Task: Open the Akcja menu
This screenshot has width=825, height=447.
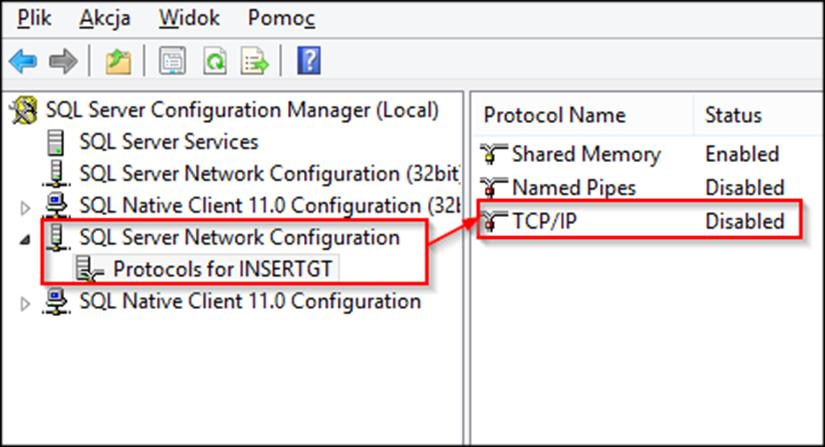Action: click(x=105, y=18)
